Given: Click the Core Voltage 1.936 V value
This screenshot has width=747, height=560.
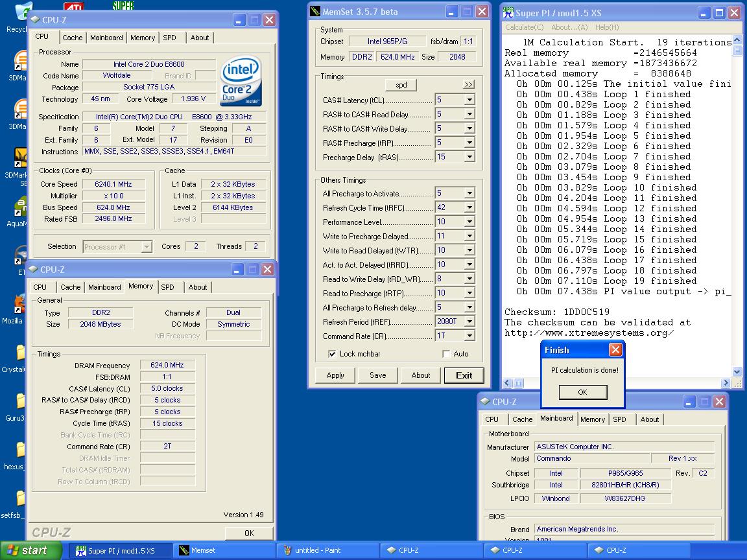Looking at the screenshot, I should [193, 99].
